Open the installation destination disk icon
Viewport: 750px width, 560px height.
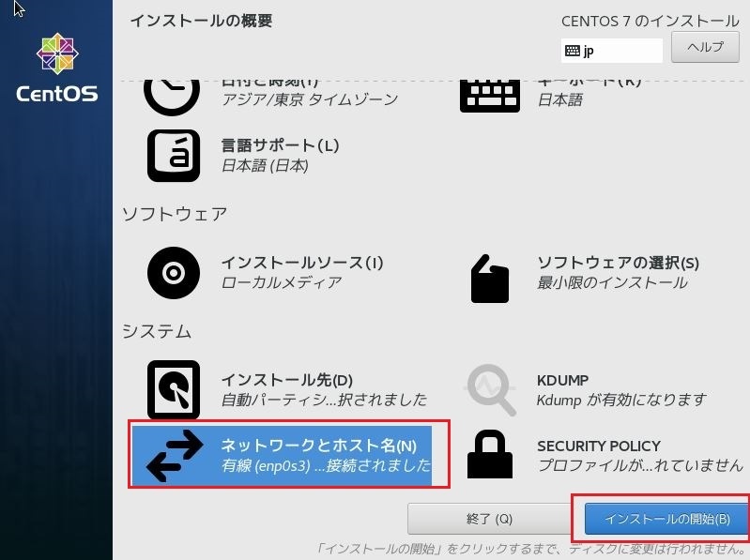[173, 389]
